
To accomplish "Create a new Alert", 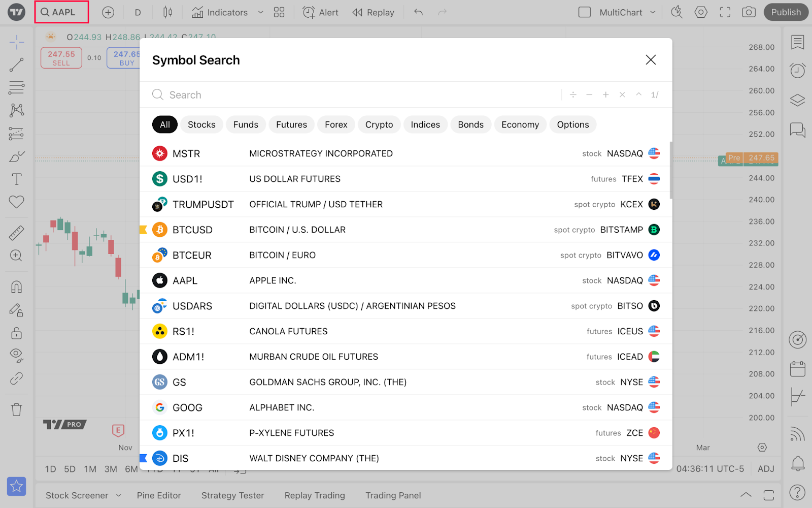I will (x=320, y=12).
